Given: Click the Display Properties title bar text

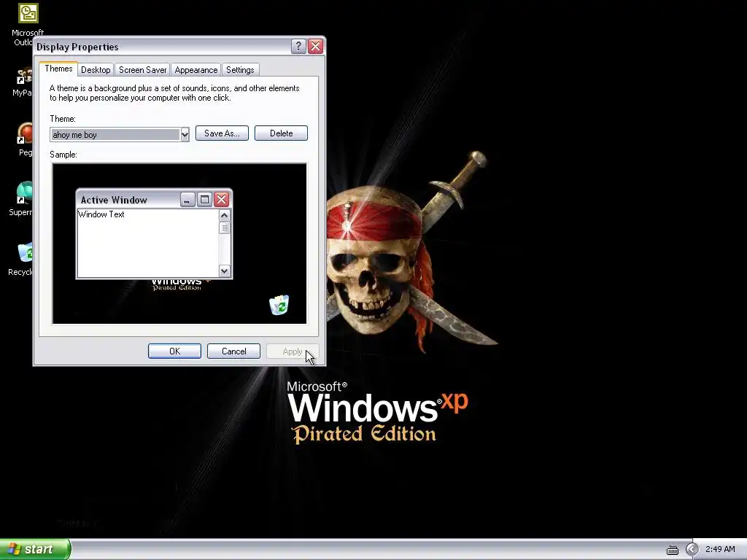Looking at the screenshot, I should point(77,47).
